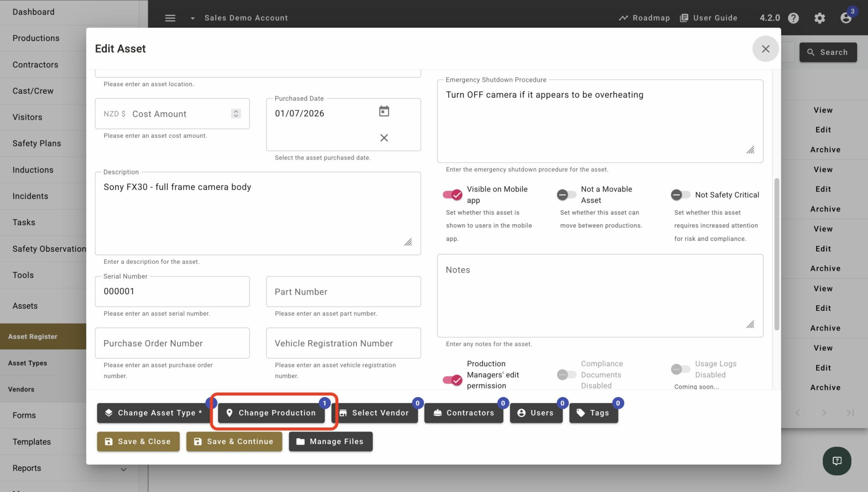Open Safety Plans in the sidebar
The height and width of the screenshot is (492, 868).
pyautogui.click(x=37, y=143)
